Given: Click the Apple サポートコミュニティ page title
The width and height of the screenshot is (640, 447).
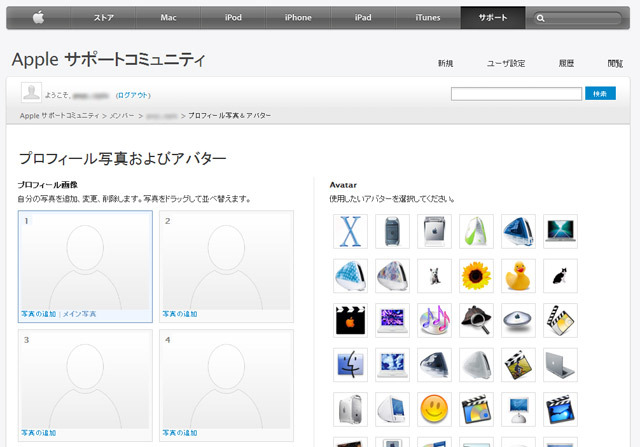Looking at the screenshot, I should pos(109,60).
